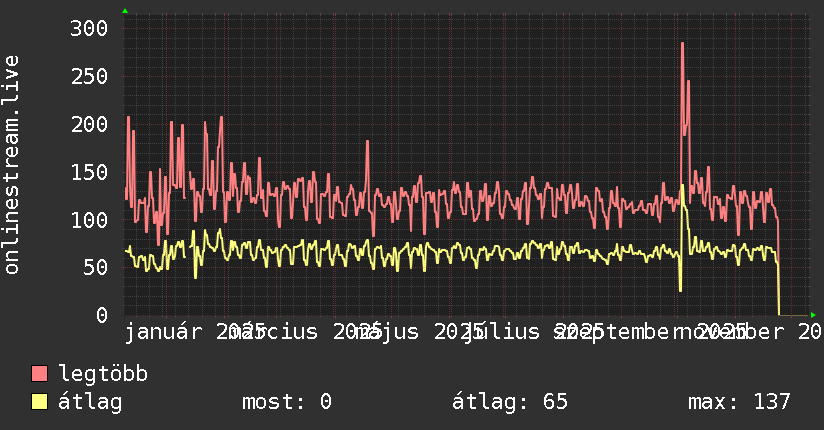The width and height of the screenshot is (824, 430).
Task: Click the 150 y-axis label
Action: pyautogui.click(x=89, y=172)
